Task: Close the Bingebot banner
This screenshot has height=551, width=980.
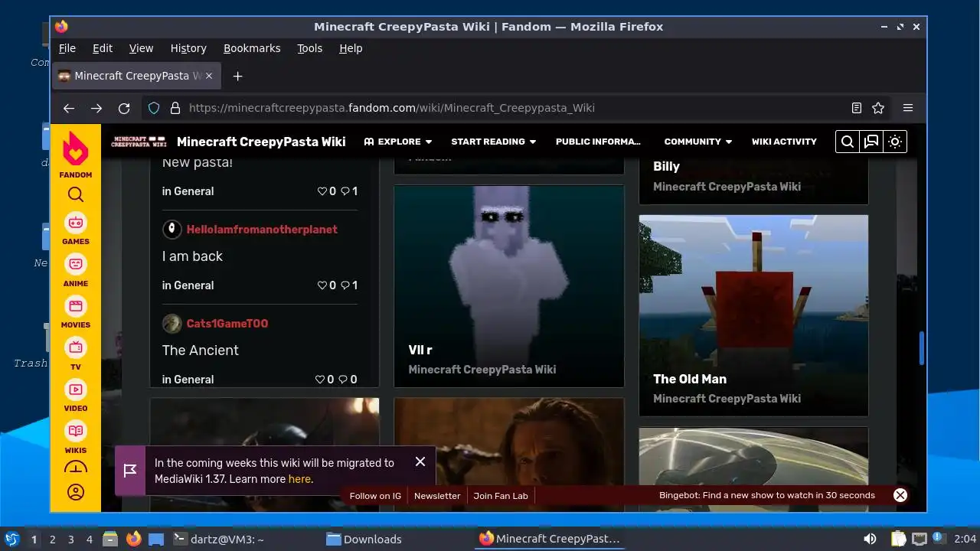Action: click(x=900, y=495)
